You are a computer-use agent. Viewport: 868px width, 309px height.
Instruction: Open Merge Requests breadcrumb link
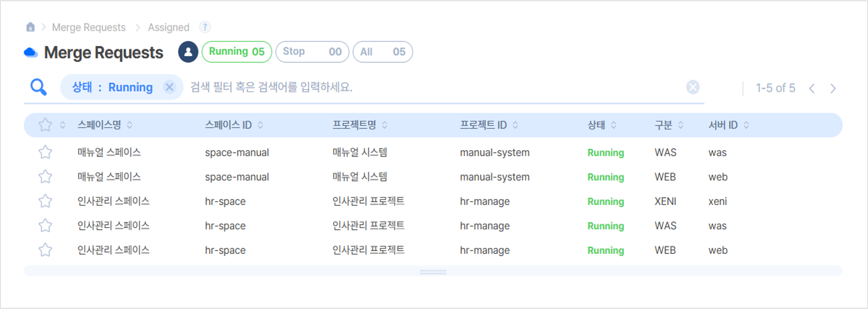pos(89,27)
